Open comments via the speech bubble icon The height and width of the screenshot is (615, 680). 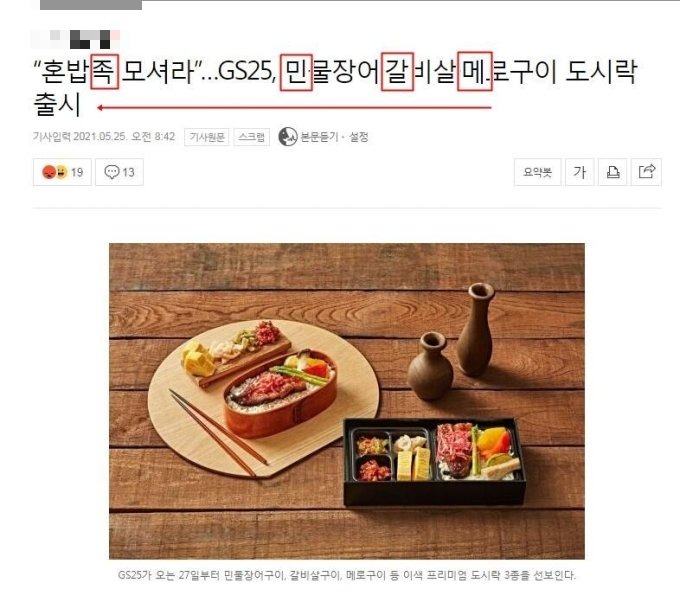[x=111, y=172]
